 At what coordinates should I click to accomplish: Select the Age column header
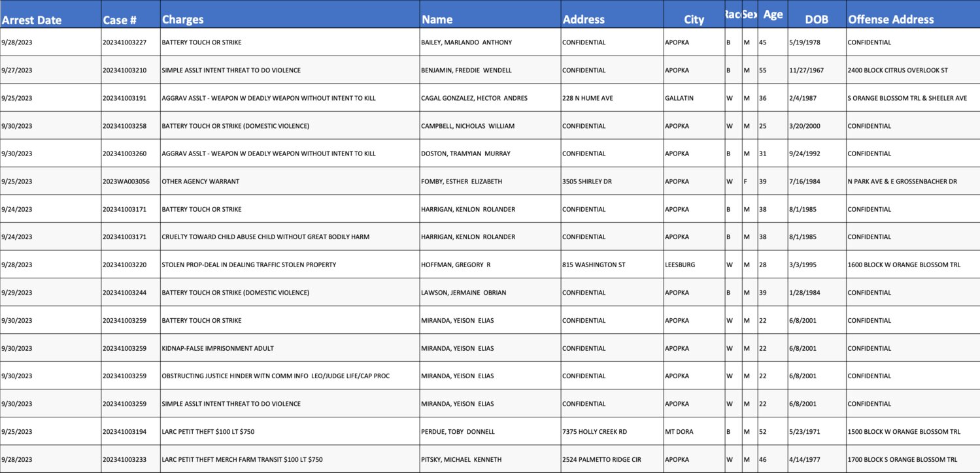pos(773,14)
